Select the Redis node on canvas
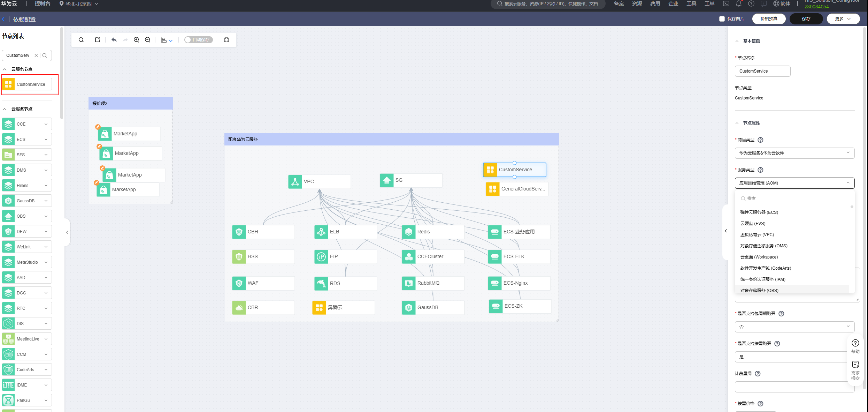The width and height of the screenshot is (868, 412). point(433,232)
